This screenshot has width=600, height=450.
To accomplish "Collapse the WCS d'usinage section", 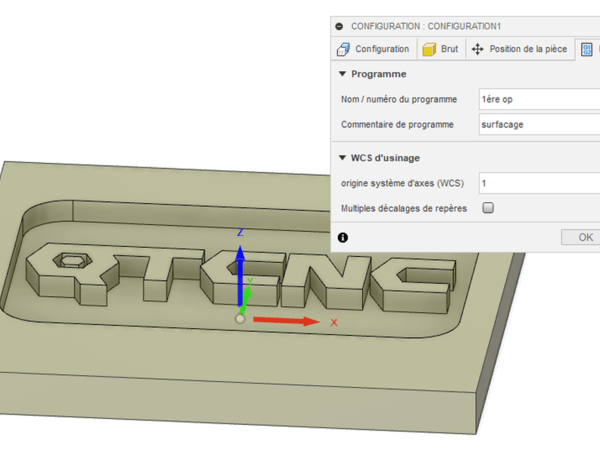I will (342, 158).
